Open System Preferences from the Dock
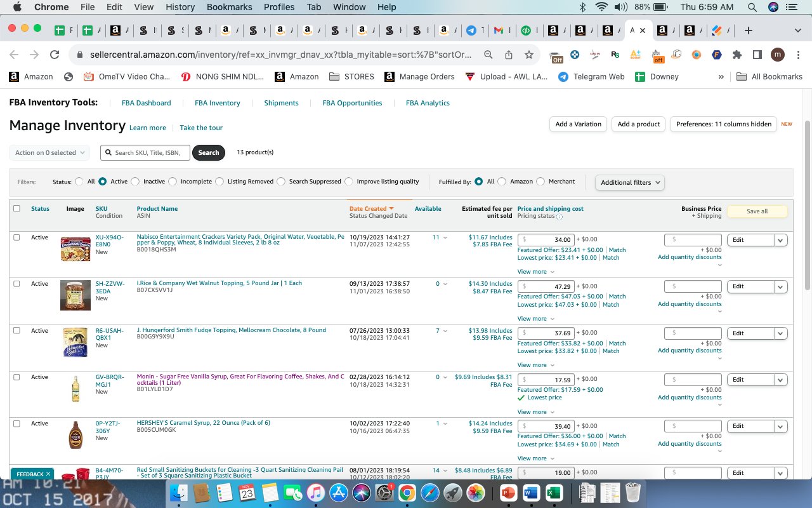Viewport: 812px width, 508px height. coord(384,492)
